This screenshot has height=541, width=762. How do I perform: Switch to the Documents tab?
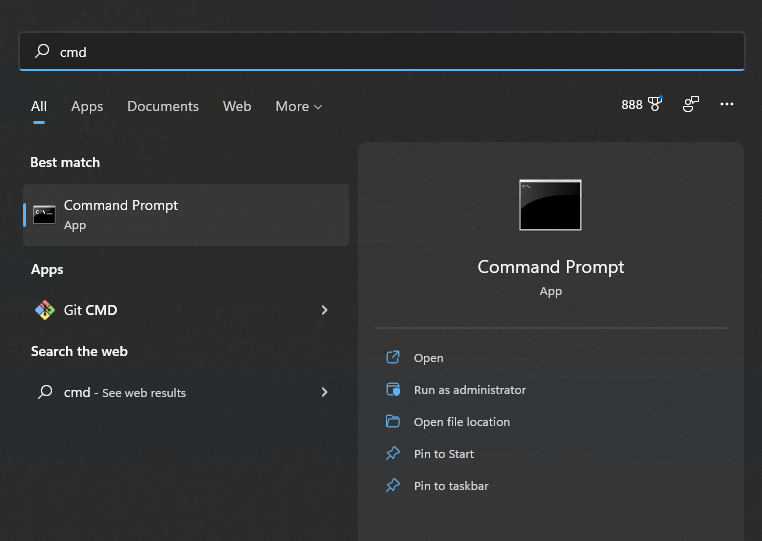163,106
